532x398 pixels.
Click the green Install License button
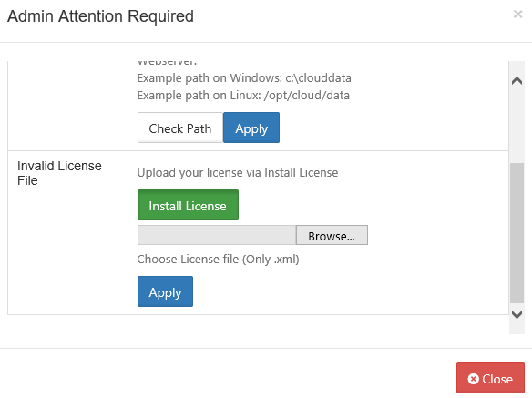click(x=188, y=205)
